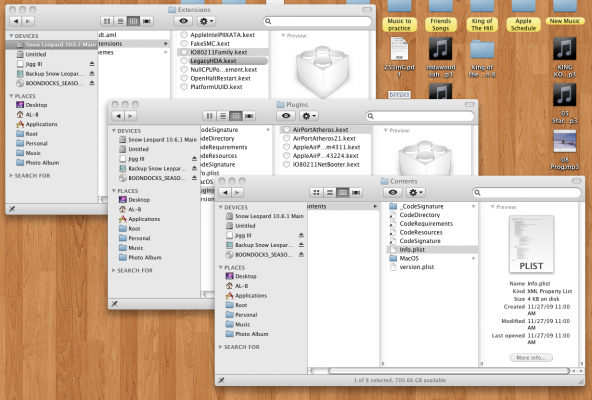This screenshot has height=400, width=592.
Task: Collapse Preview section in Contents window
Action: tap(492, 207)
